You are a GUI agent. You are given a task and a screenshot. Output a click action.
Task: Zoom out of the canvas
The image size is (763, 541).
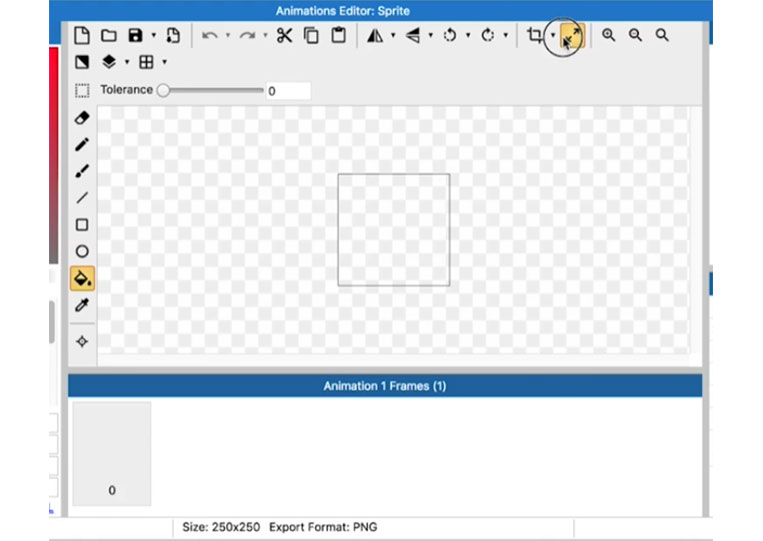(635, 35)
